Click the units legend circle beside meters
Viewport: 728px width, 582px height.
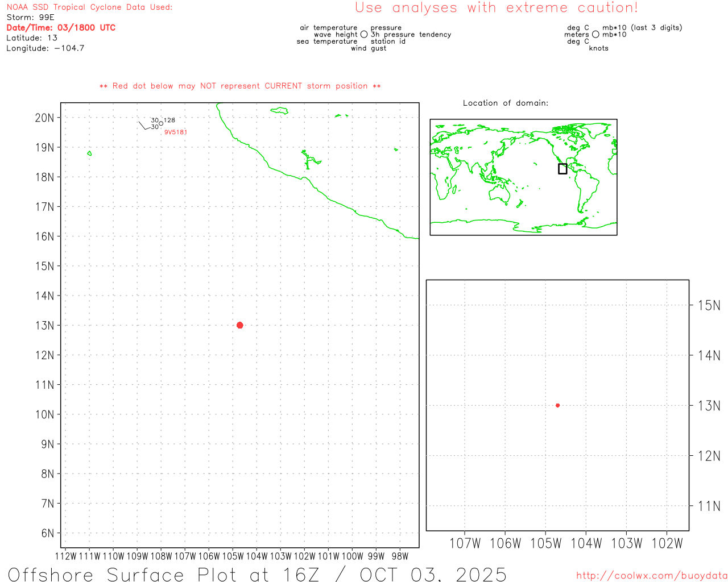pos(595,34)
